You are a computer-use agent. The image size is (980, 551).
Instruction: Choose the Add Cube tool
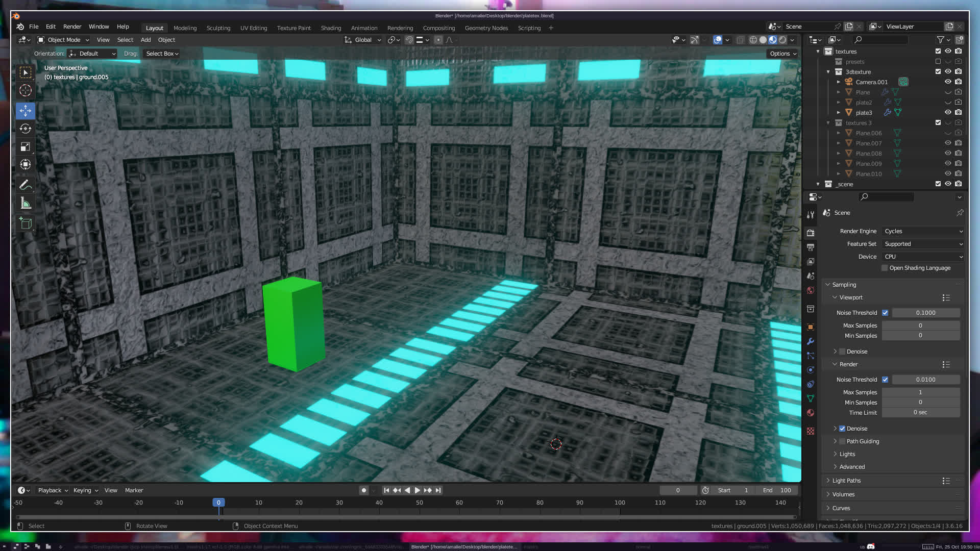tap(26, 223)
